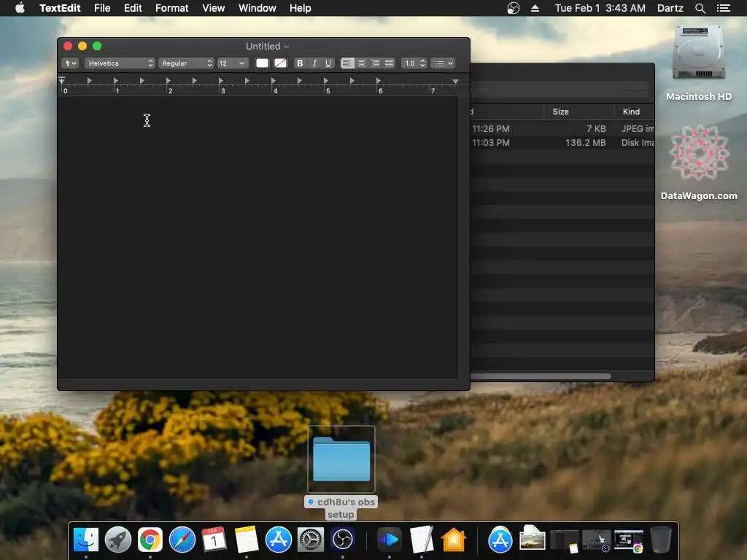Screen dimensions: 747x560
Task: Click the date and time in menu bar
Action: 600,8
